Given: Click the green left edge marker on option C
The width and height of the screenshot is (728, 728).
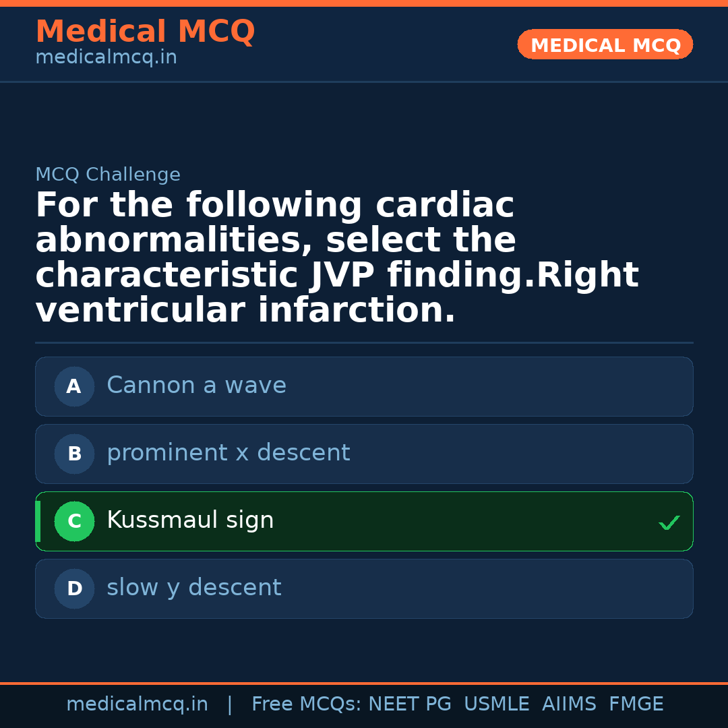Looking at the screenshot, I should (x=37, y=521).
